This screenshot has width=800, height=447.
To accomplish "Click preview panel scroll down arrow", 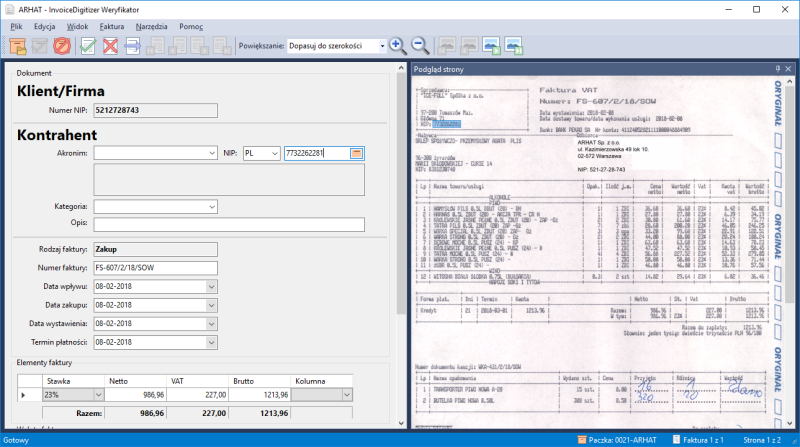I will 790,423.
